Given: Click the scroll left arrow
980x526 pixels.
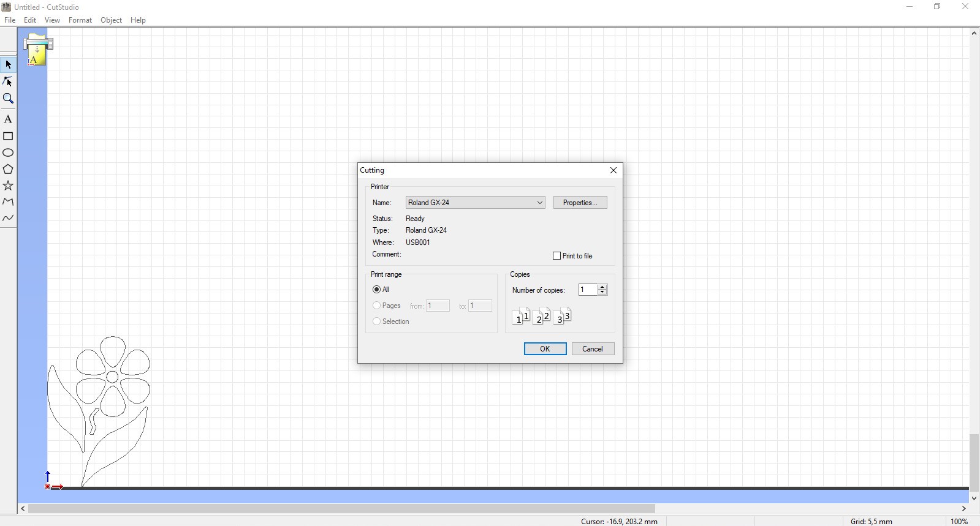Looking at the screenshot, I should [23, 509].
